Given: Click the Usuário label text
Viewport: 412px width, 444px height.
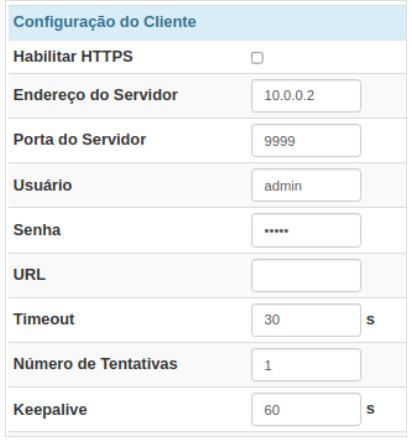Looking at the screenshot, I should [x=43, y=185].
